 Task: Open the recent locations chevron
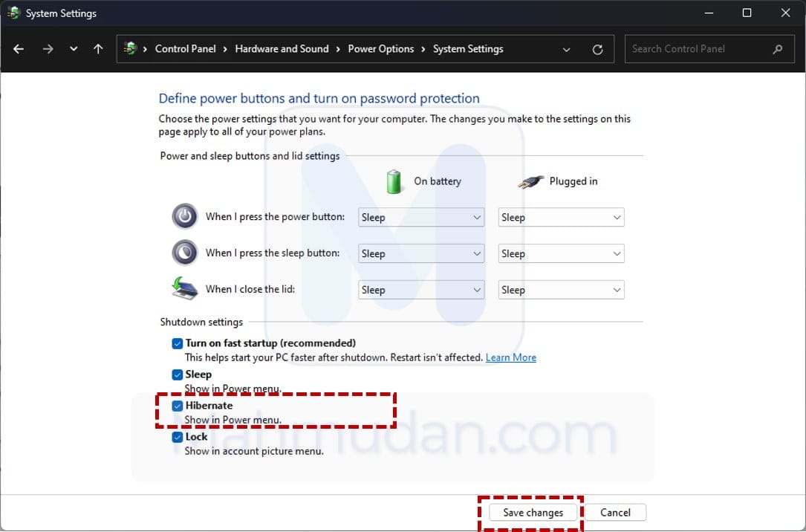click(73, 49)
